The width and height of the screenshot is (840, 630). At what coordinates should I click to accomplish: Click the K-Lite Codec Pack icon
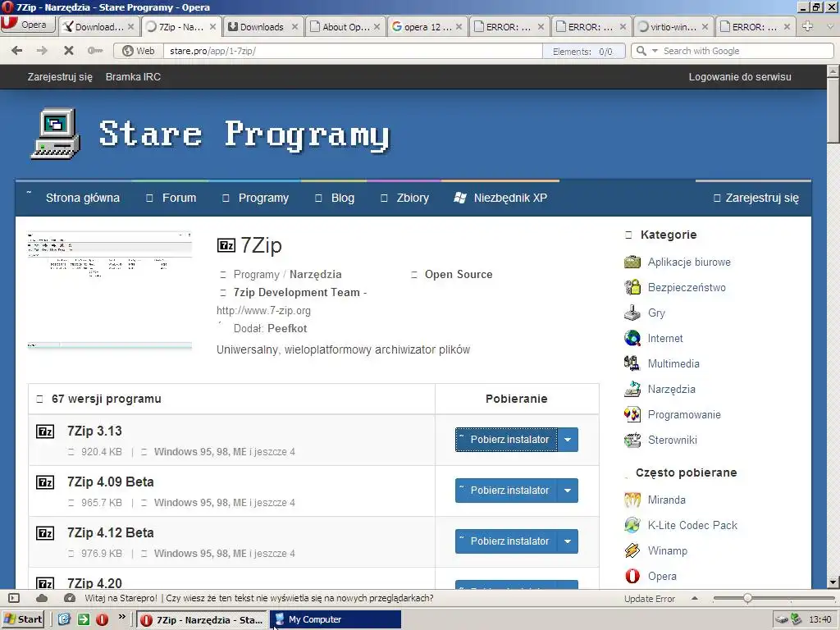[x=632, y=525]
